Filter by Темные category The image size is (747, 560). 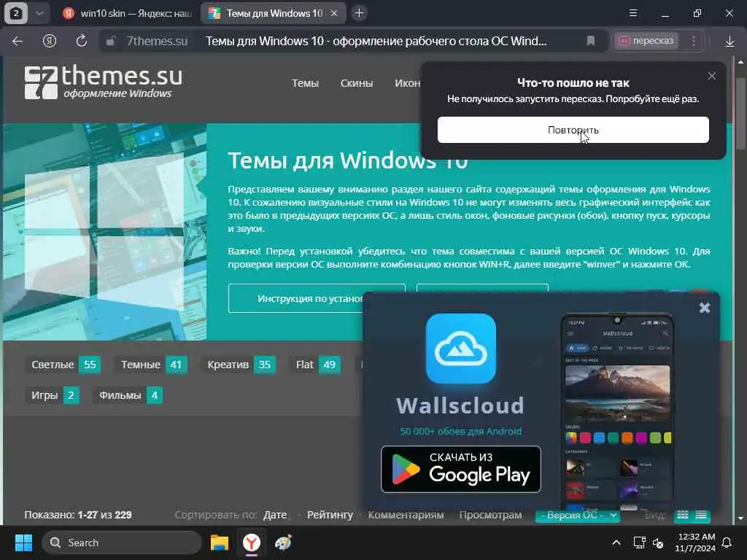pos(150,365)
